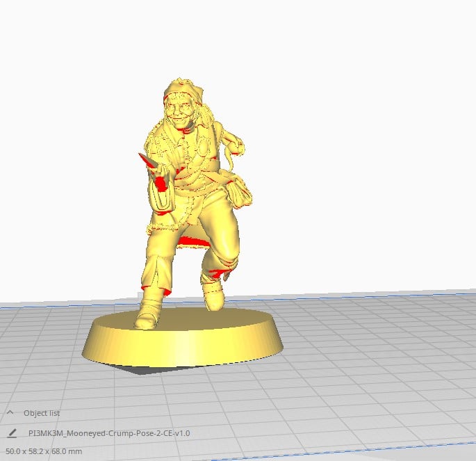Select PI3MK3M_Mooneyed-Crump-Pose-2-CE-v1.0 object name

[109, 433]
